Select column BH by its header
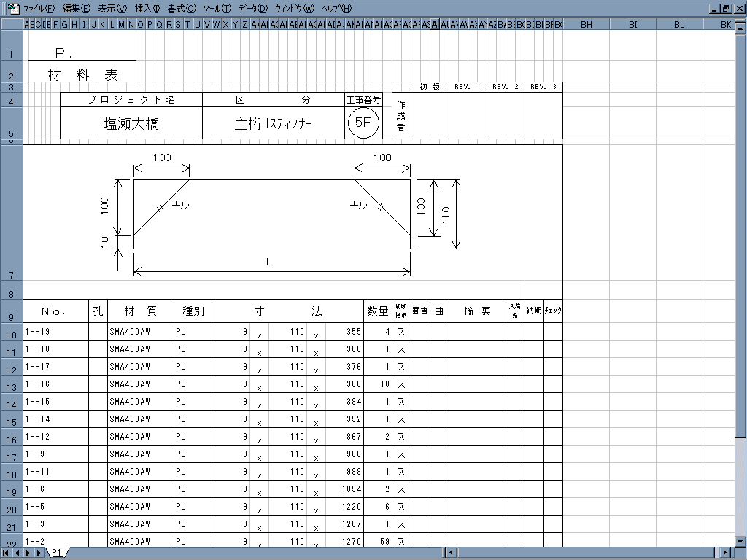The height and width of the screenshot is (560, 747). click(586, 25)
